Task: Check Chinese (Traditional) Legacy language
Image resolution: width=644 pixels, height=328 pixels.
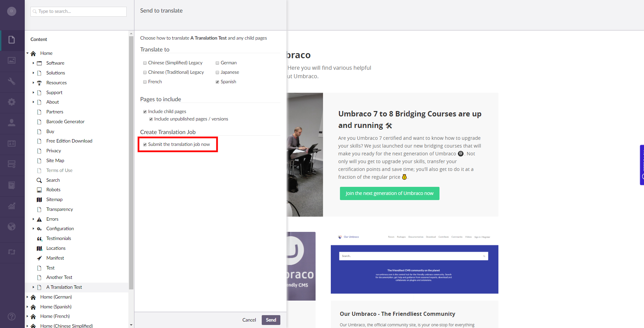Action: (x=145, y=72)
